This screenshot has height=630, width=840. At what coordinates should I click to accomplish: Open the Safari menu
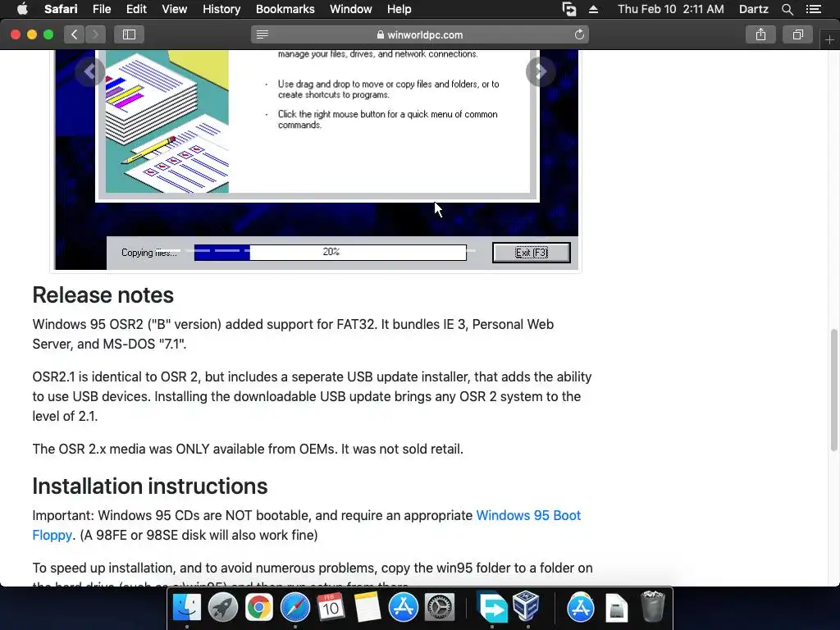pos(61,9)
